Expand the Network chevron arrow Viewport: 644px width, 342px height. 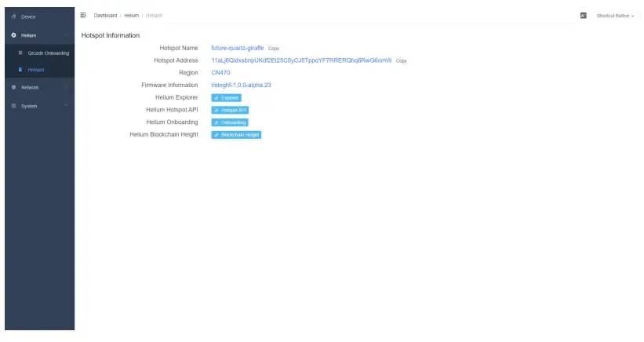[x=66, y=87]
